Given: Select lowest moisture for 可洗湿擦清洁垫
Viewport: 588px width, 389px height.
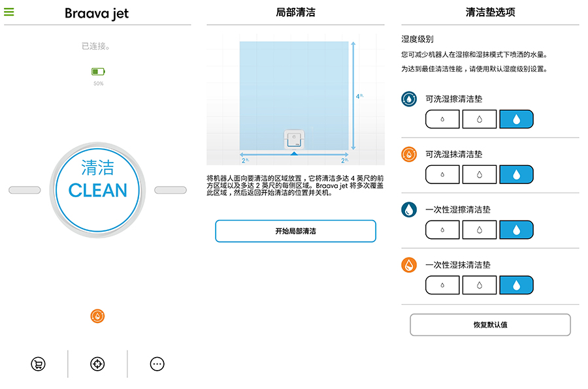Looking at the screenshot, I should [442, 119].
